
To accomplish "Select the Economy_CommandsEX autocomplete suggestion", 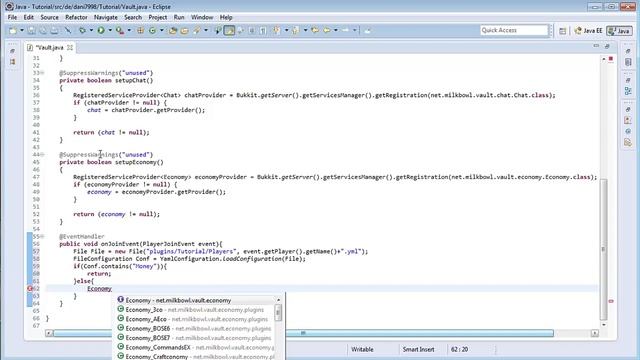I will [x=194, y=347].
